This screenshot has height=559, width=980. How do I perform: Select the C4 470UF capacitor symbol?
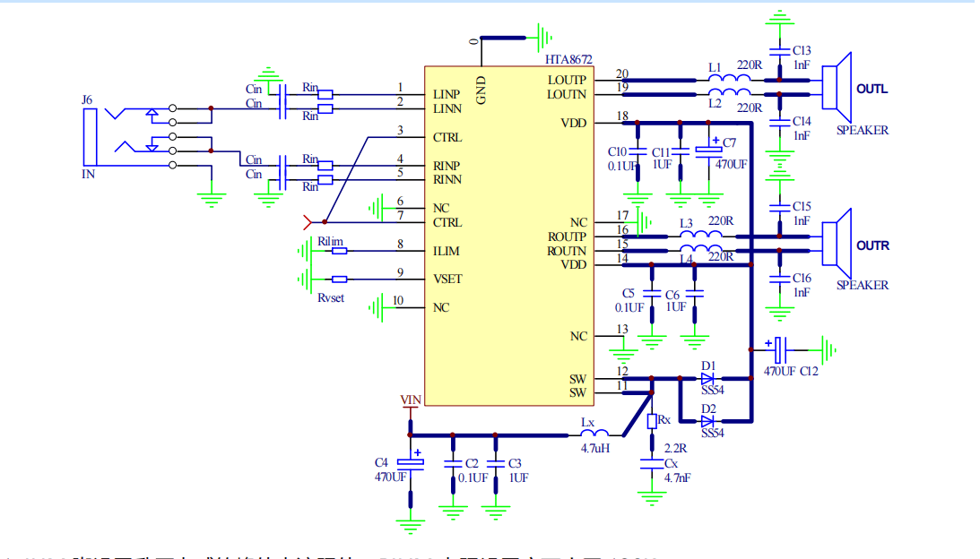[x=411, y=463]
